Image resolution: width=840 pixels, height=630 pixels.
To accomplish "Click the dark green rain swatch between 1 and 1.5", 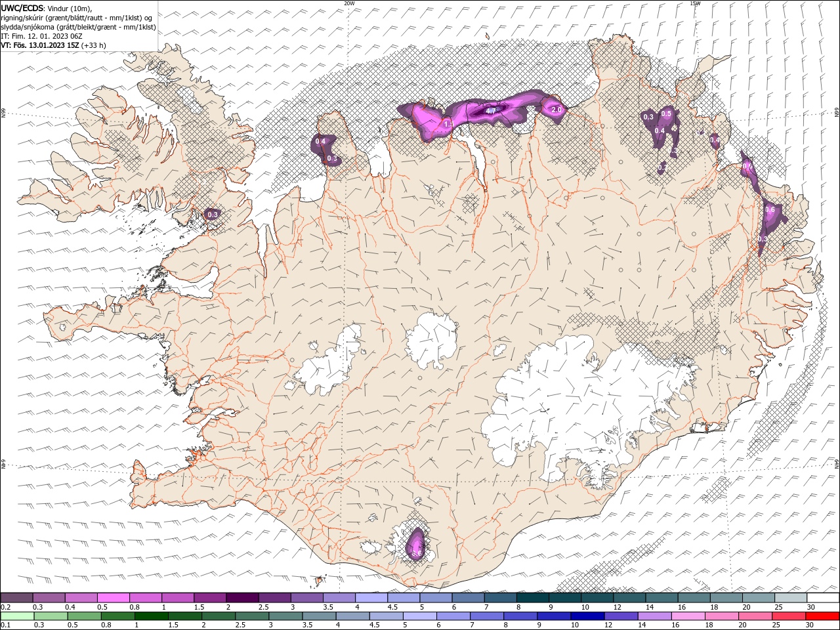I will pos(152,616).
